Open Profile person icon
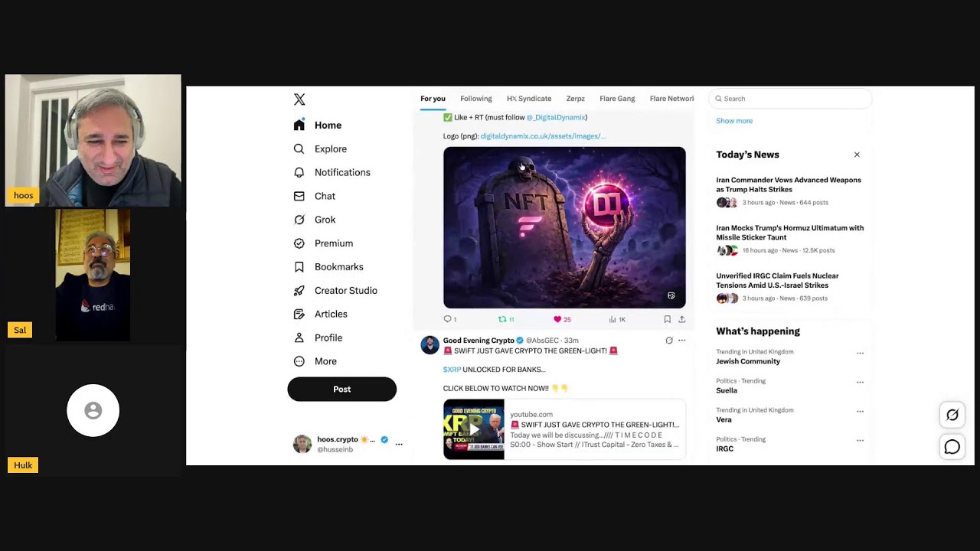The width and height of the screenshot is (980, 551). [299, 337]
